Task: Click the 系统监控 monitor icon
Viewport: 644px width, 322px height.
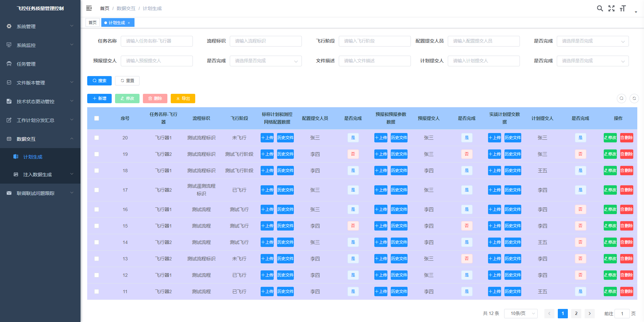Action: [x=9, y=45]
